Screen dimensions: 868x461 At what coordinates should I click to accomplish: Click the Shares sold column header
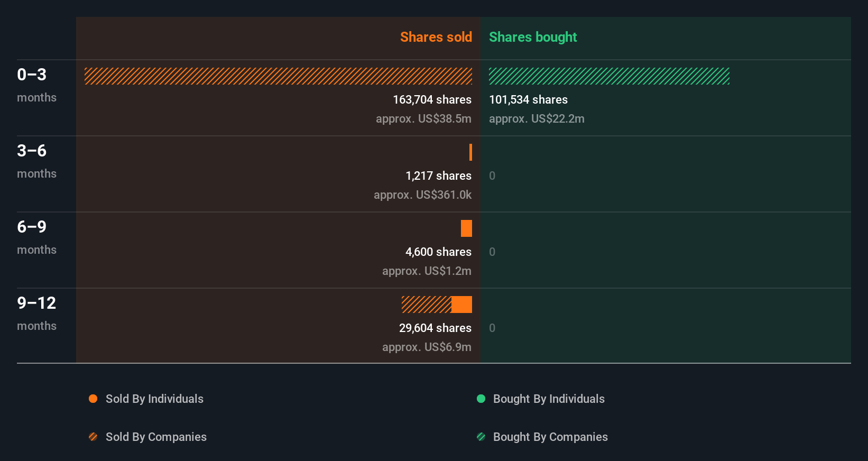(436, 37)
